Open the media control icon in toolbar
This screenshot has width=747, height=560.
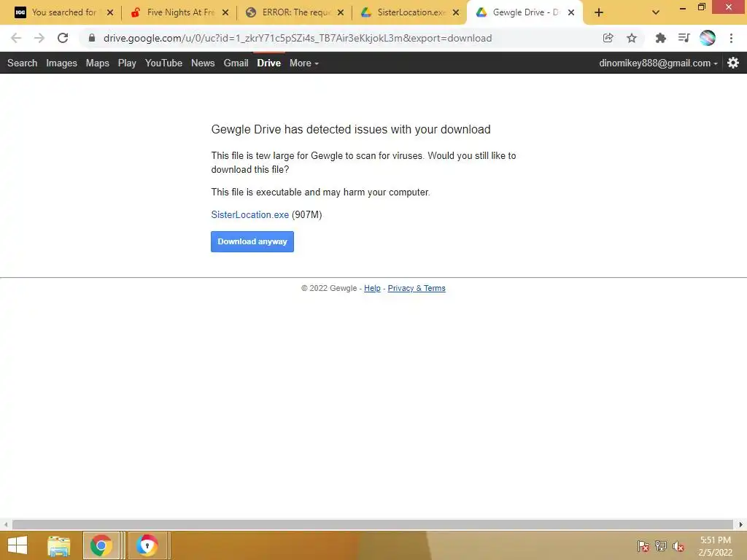(684, 38)
